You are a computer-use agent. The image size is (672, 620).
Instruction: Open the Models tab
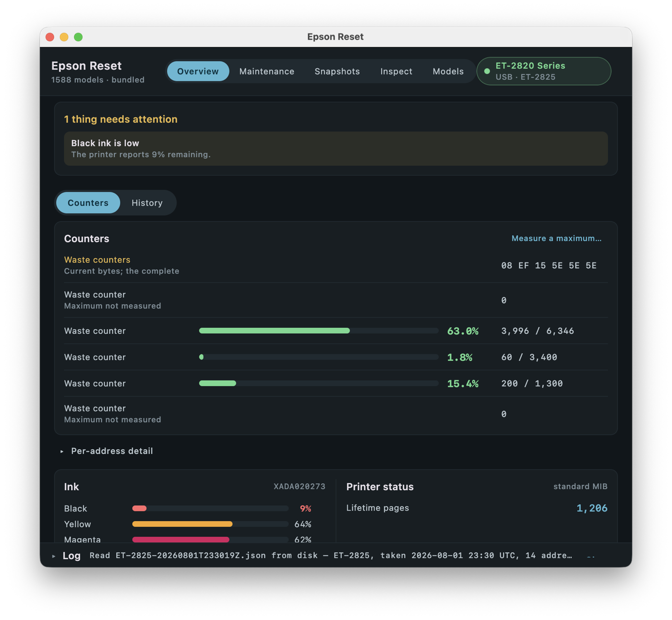click(448, 72)
